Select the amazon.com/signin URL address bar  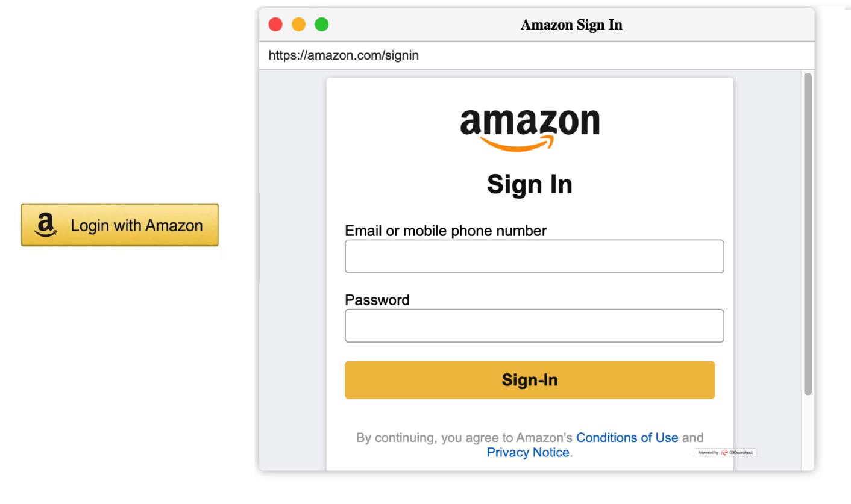click(344, 55)
